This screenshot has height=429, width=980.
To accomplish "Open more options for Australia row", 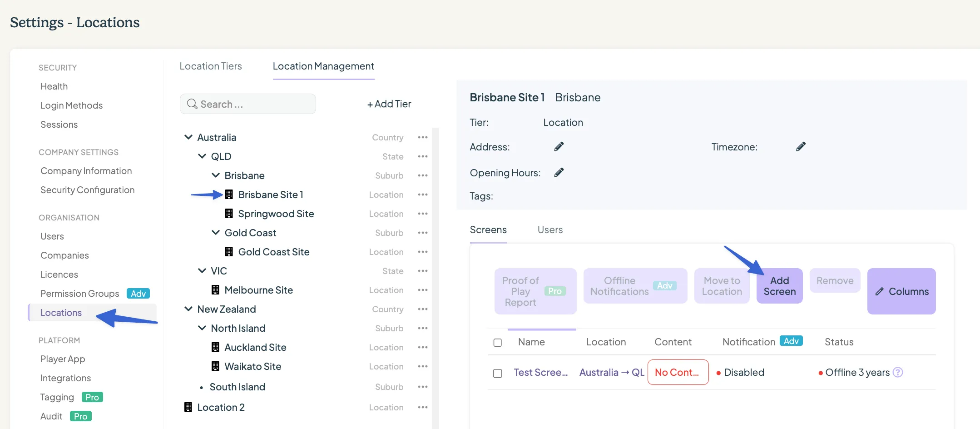I will coord(423,137).
